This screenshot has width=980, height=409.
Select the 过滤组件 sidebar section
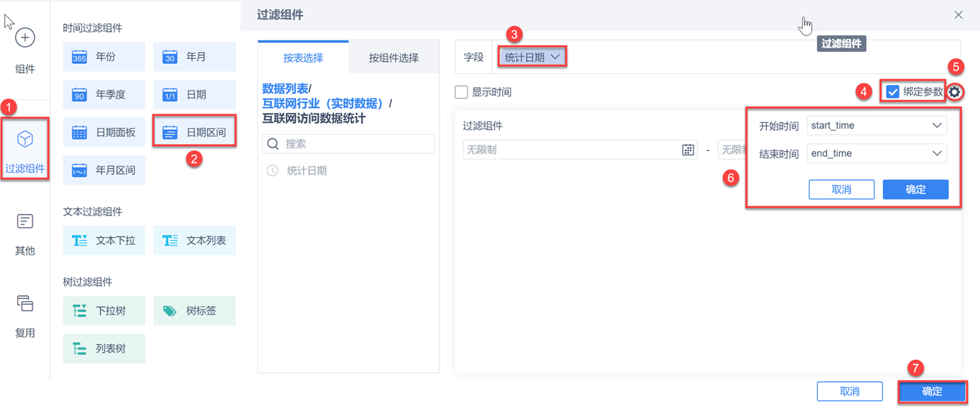(x=25, y=148)
